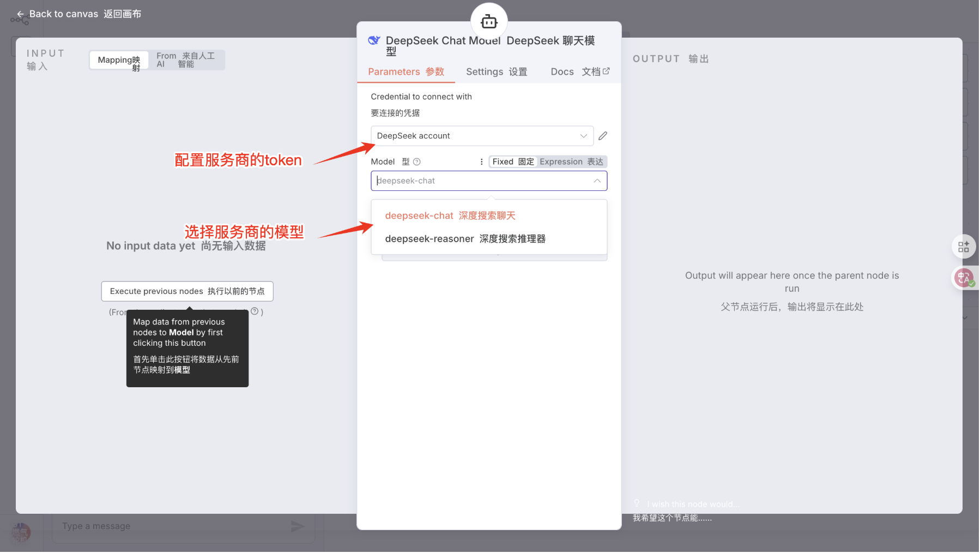Click the question mark icon below Execute button
This screenshot has width=980, height=553.
(255, 311)
